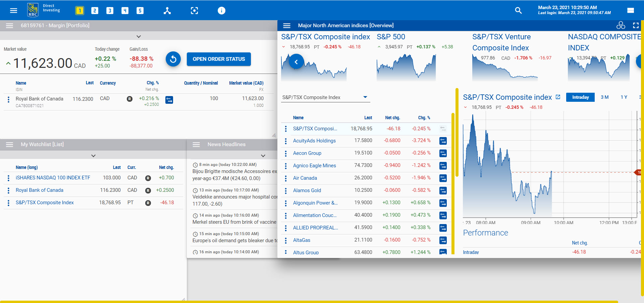Switch to workspace tab 2
Image resolution: width=644 pixels, height=303 pixels.
click(95, 10)
